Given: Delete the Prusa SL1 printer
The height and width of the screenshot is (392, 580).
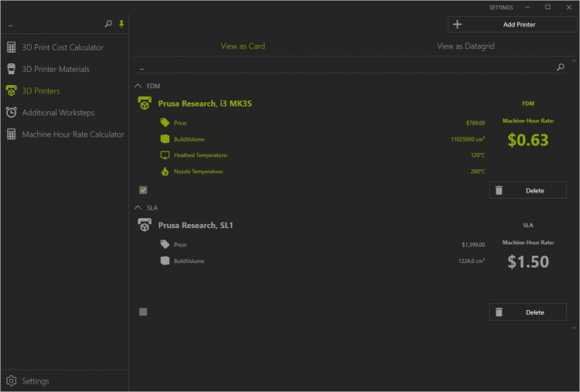Looking at the screenshot, I should (x=527, y=312).
